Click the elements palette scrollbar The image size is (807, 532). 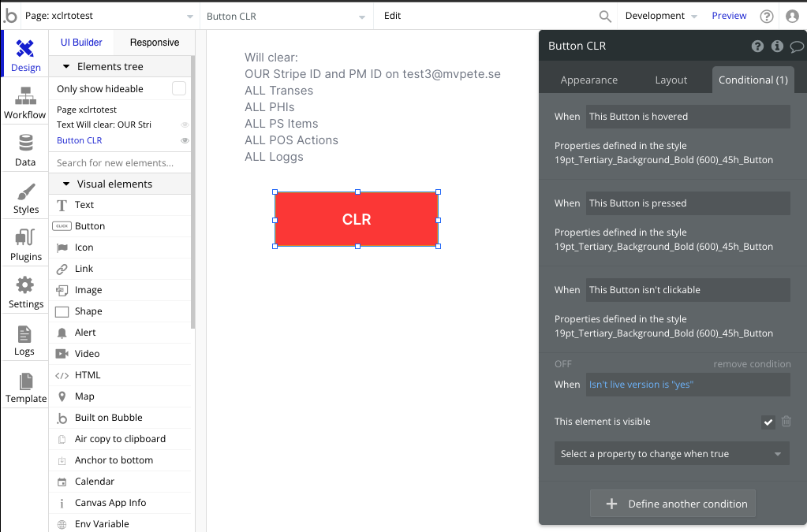193,193
